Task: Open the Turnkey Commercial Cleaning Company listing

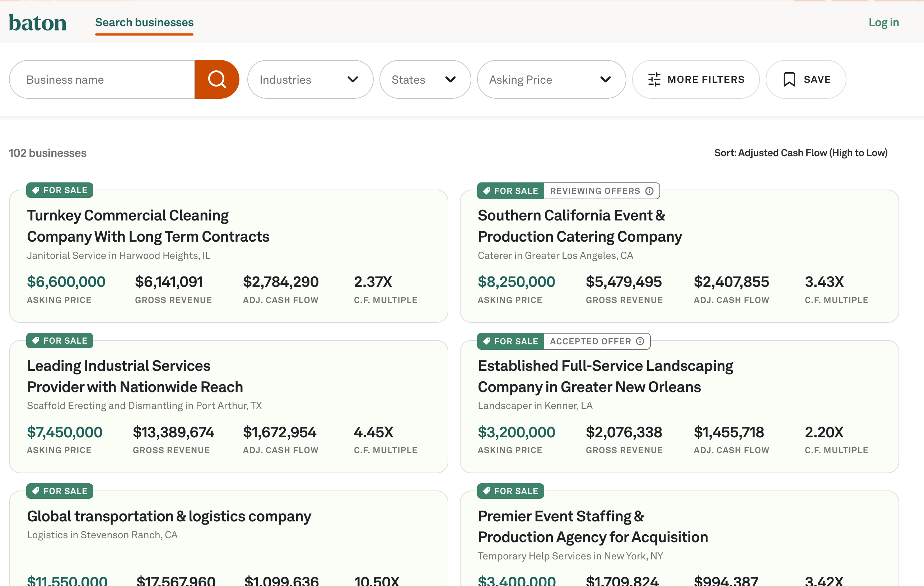Action: [148, 226]
